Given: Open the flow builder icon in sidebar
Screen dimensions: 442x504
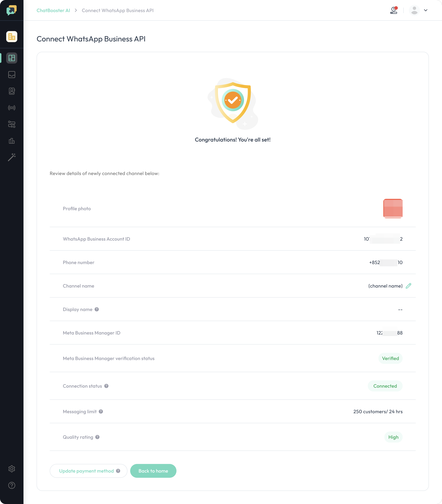Looking at the screenshot, I should click(x=12, y=124).
